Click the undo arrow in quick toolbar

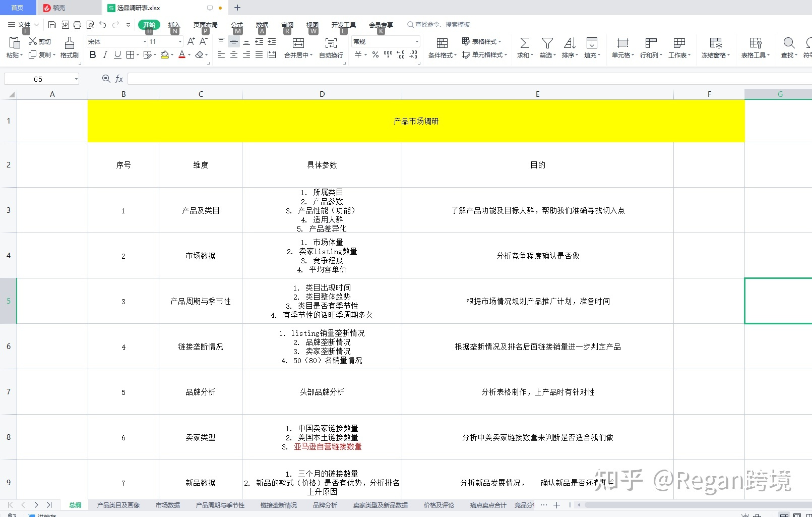103,25
